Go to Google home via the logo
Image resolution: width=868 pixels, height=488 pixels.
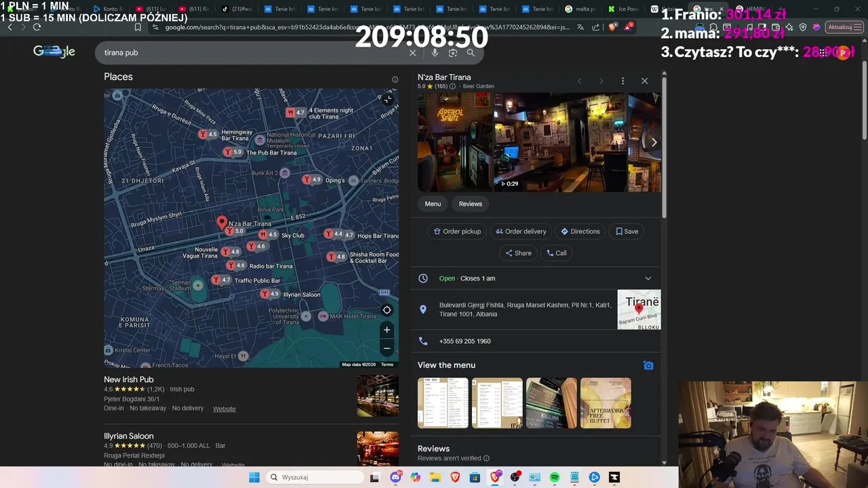(x=54, y=52)
